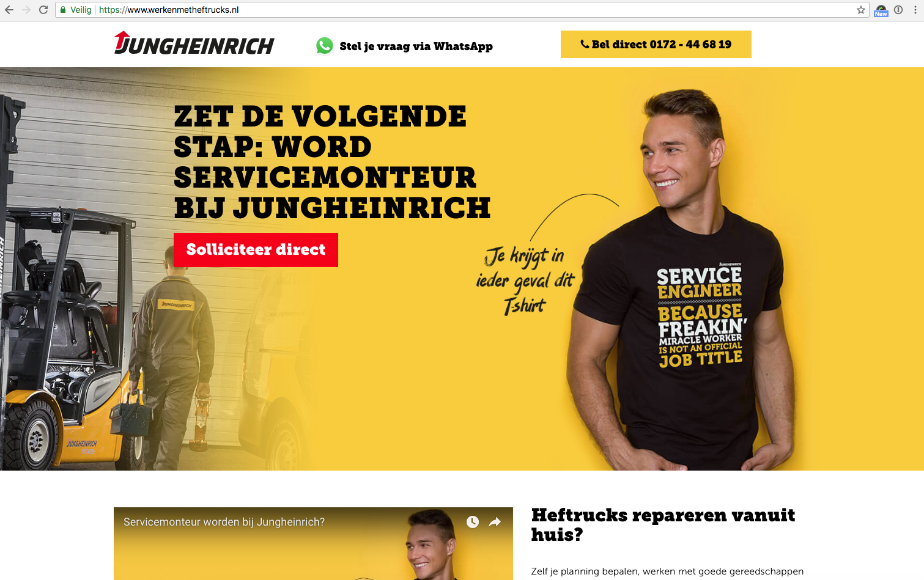Click the browser back arrow
This screenshot has width=924, height=580.
click(x=9, y=10)
